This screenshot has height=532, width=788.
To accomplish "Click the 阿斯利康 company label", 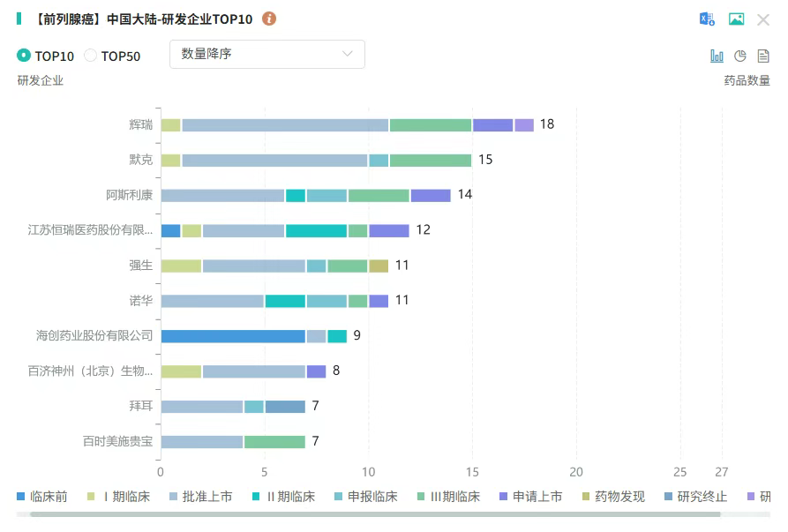I will pos(129,195).
